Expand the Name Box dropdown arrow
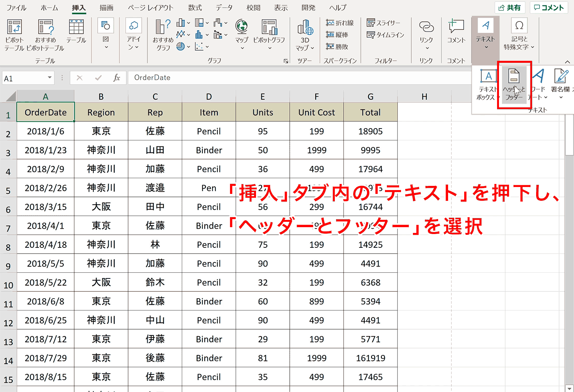The image size is (574, 392). 50,78
